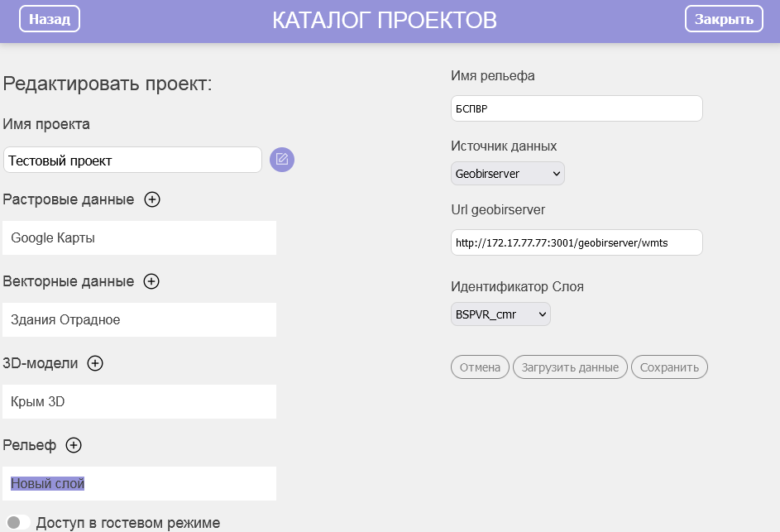
Task: Add a 3D model with plus icon
Action: 95,363
